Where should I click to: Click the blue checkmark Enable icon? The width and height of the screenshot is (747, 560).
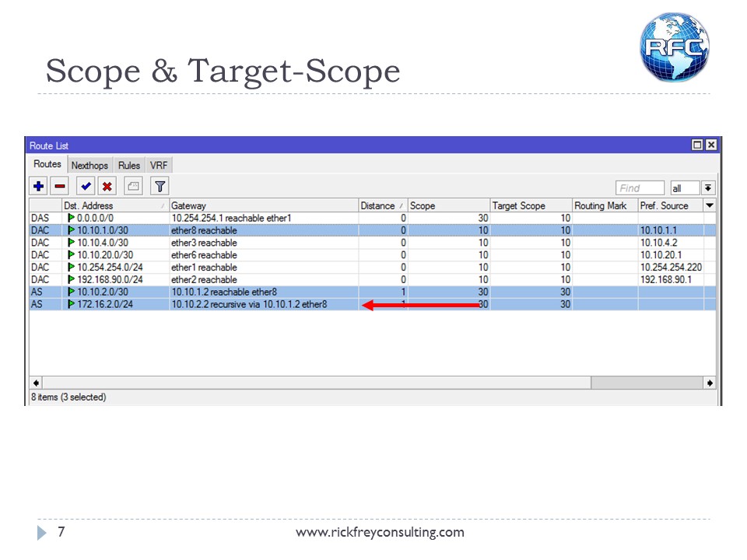click(x=86, y=186)
